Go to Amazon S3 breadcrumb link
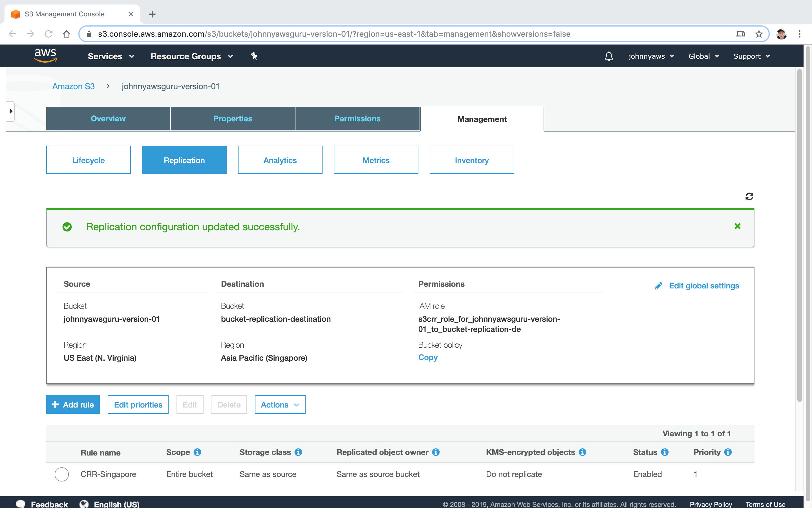Viewport: 812px width, 508px height. point(74,86)
